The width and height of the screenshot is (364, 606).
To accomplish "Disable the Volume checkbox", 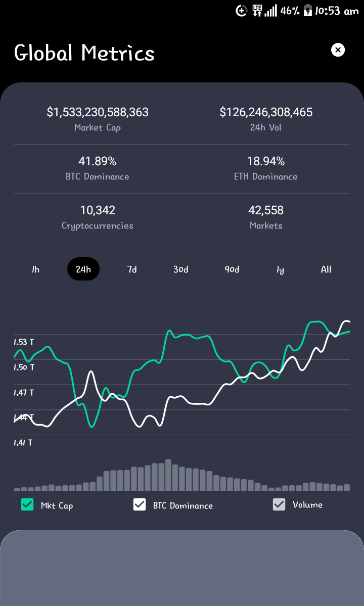I will [279, 504].
